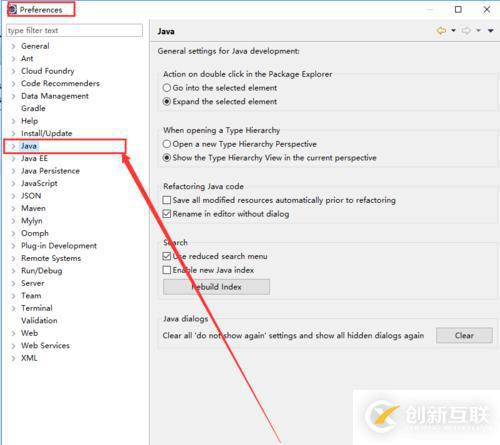
Task: Expand the Help tree node
Action: pyautogui.click(x=13, y=121)
